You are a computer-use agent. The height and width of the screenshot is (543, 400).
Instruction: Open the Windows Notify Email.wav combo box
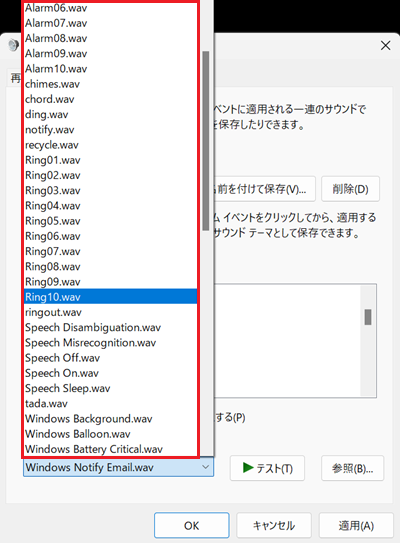pyautogui.click(x=118, y=468)
